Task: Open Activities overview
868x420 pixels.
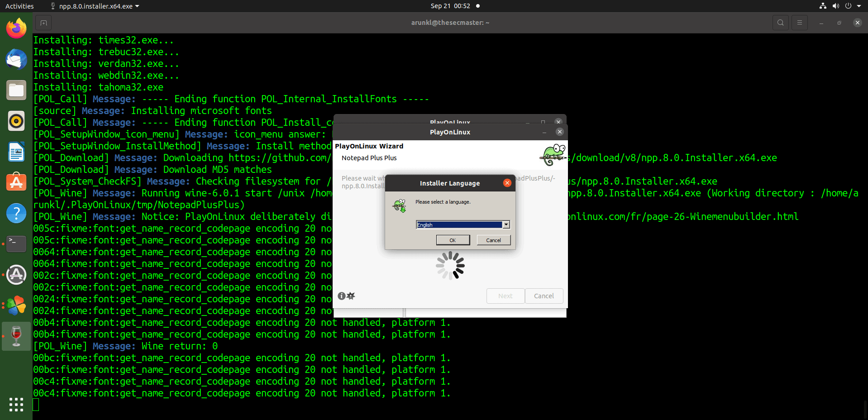Action: pos(19,6)
